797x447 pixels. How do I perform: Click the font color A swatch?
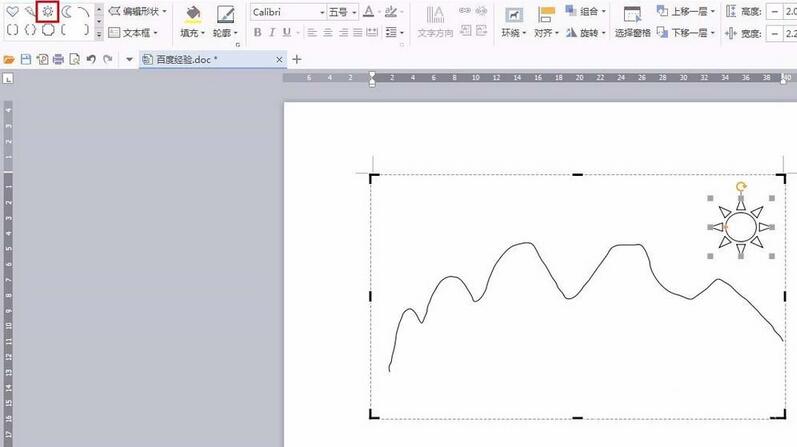[369, 11]
